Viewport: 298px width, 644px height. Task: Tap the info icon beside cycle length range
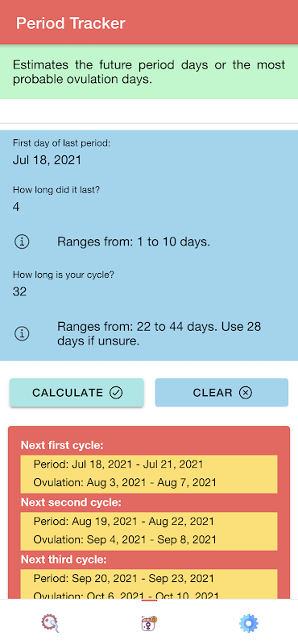[x=22, y=333]
